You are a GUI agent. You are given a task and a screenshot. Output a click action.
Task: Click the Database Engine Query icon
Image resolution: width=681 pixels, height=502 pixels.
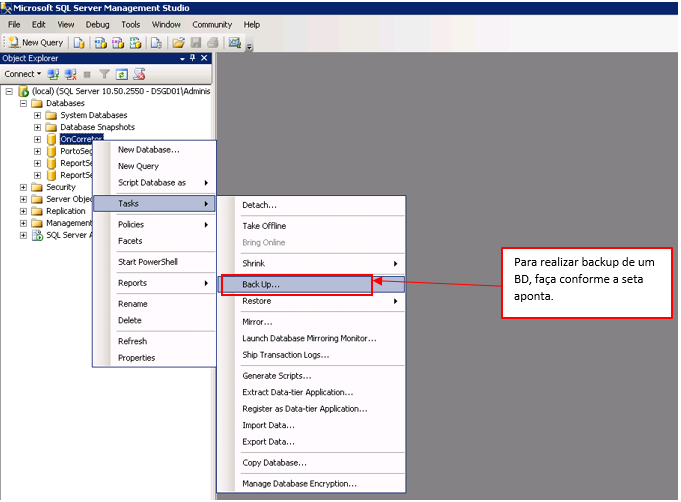click(79, 43)
